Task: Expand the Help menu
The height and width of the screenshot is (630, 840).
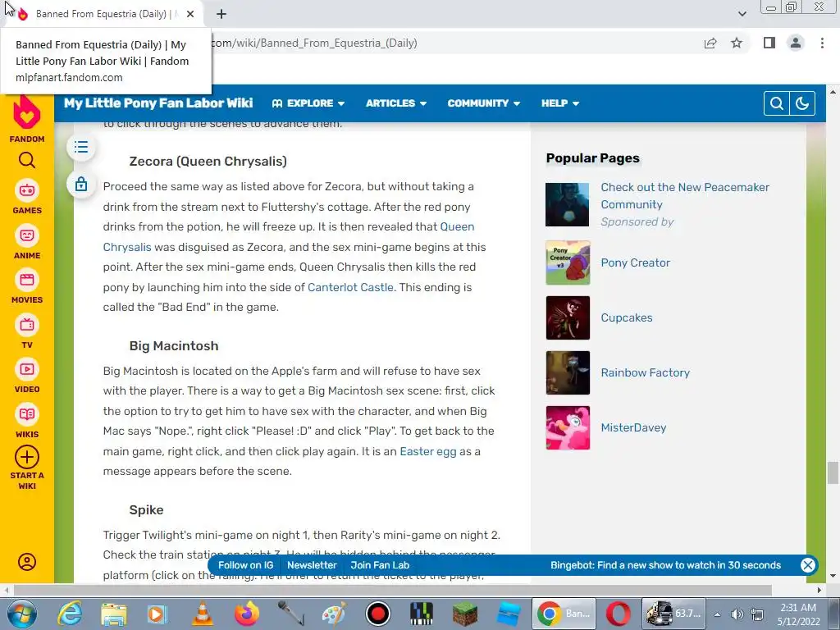Action: pos(559,103)
